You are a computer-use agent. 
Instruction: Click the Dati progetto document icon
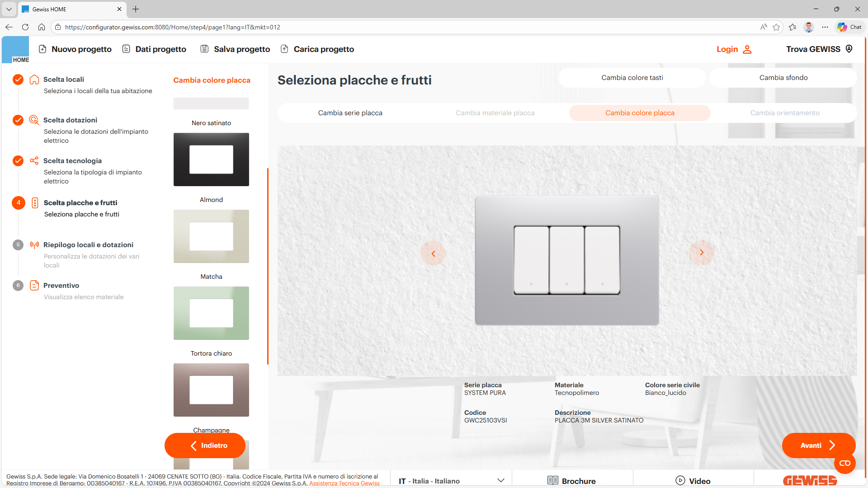[x=126, y=49]
